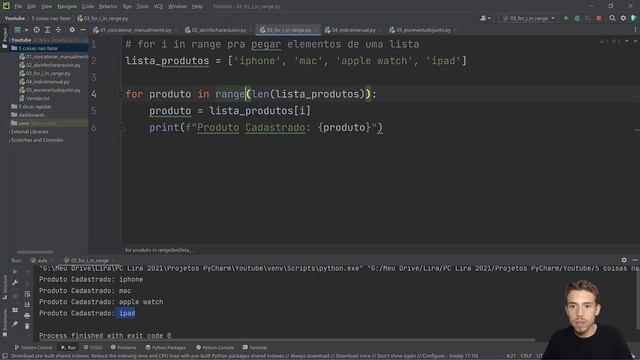Image resolution: width=640 pixels, height=360 pixels.
Task: Open the VCS menu
Action: 158,7
